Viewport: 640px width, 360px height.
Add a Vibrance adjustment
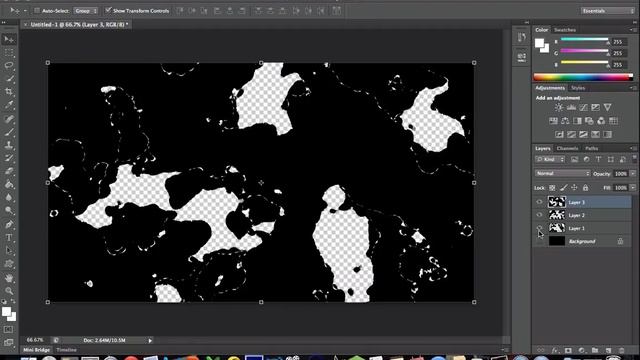point(607,107)
